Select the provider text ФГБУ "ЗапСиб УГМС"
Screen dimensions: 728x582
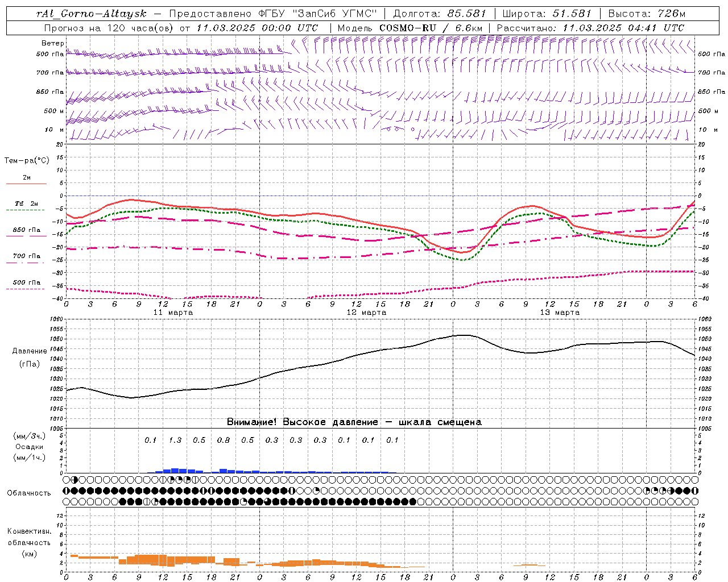click(x=318, y=14)
